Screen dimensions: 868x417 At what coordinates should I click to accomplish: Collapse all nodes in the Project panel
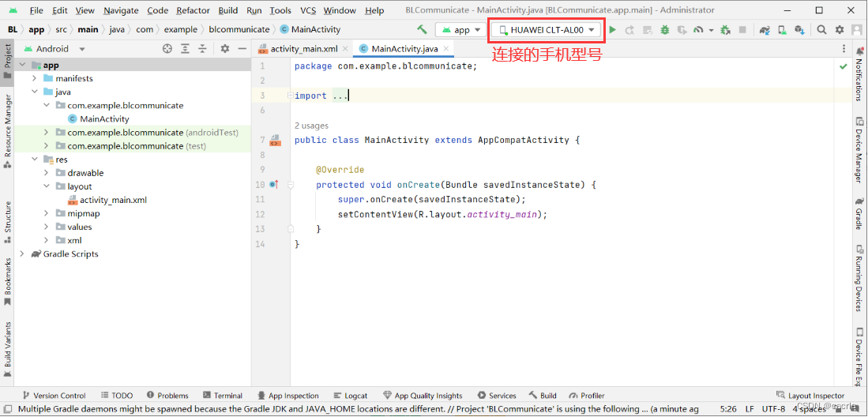point(203,49)
